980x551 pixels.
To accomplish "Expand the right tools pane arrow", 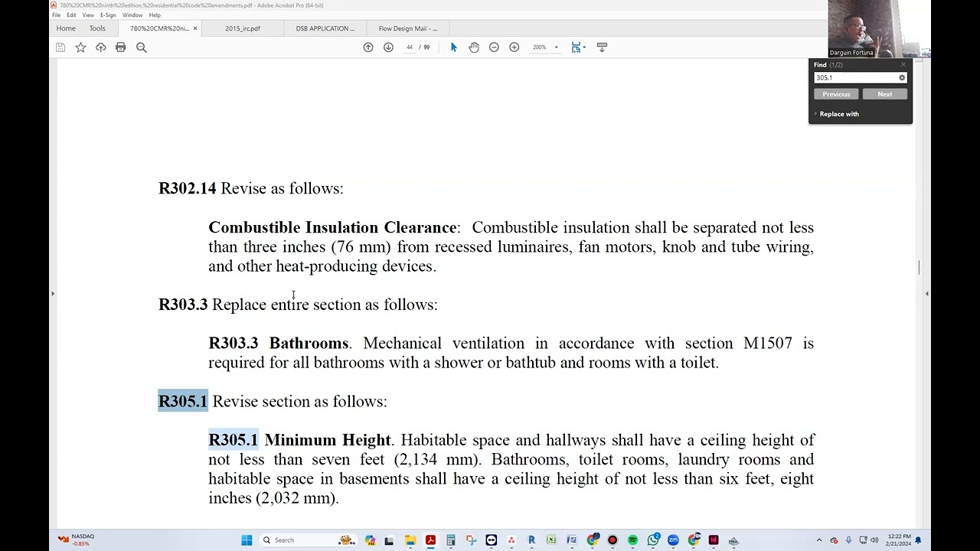I will (926, 293).
